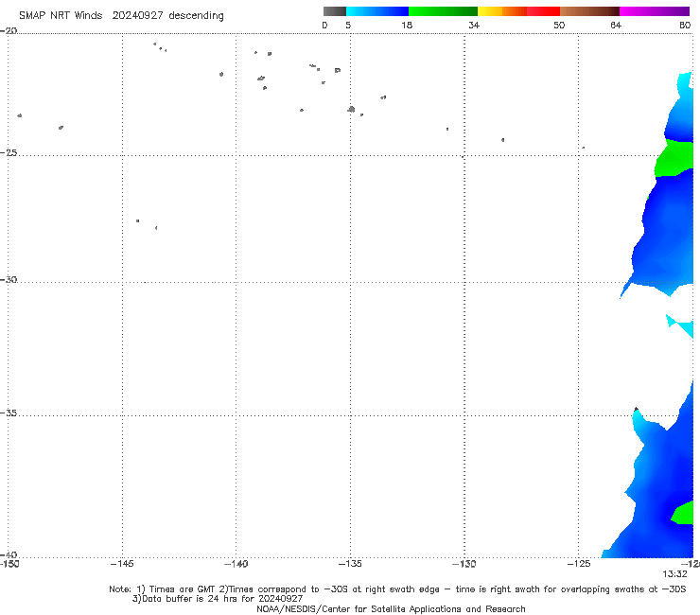
Task: Click the color bar label '18'
Action: (407, 25)
